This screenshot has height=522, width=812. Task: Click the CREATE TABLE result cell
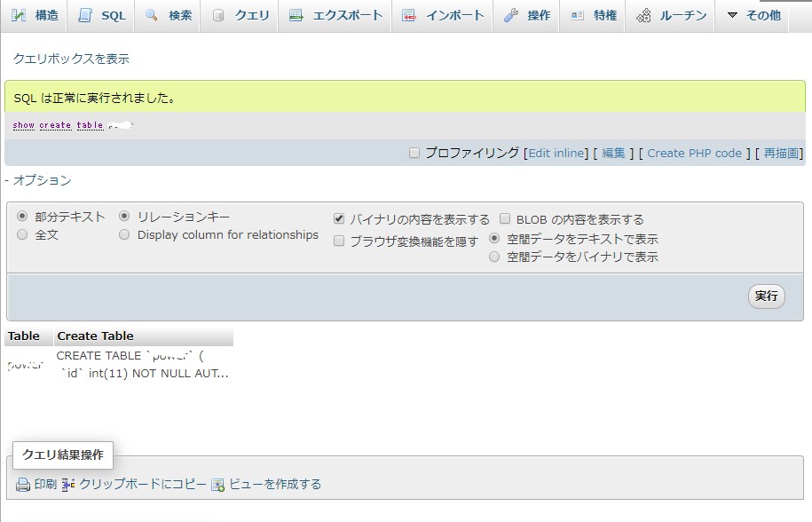pos(144,365)
